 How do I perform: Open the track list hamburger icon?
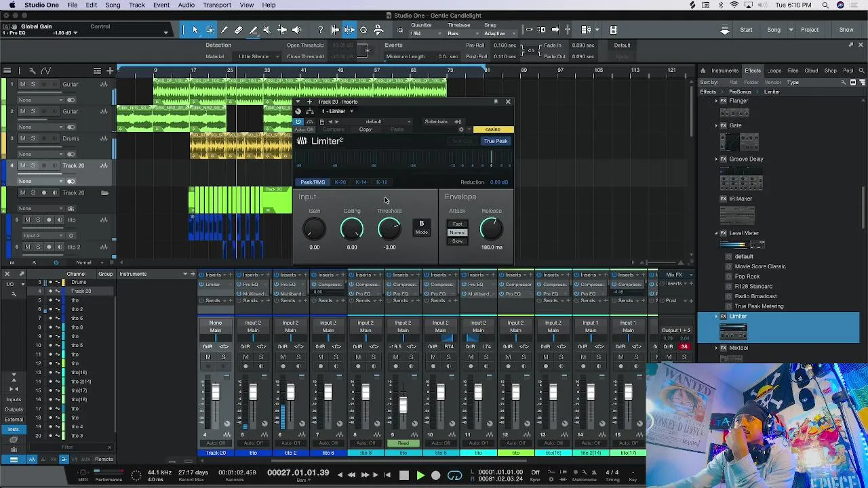pos(7,70)
